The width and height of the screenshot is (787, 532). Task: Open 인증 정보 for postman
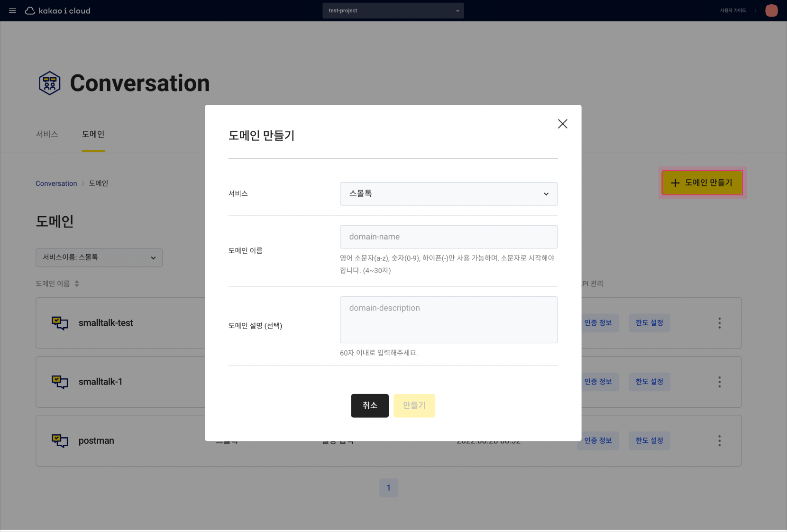click(x=598, y=440)
